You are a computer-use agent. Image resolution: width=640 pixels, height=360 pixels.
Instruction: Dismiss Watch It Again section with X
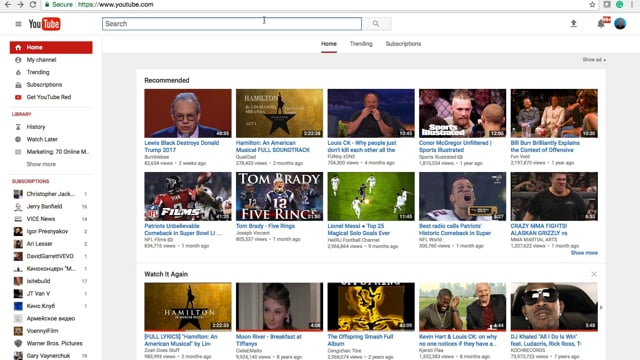point(594,274)
